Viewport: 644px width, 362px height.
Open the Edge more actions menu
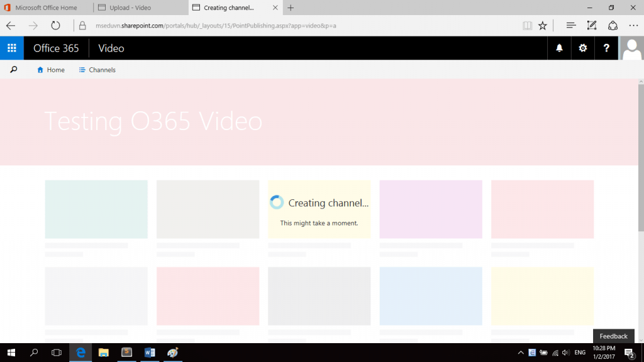pos(633,25)
